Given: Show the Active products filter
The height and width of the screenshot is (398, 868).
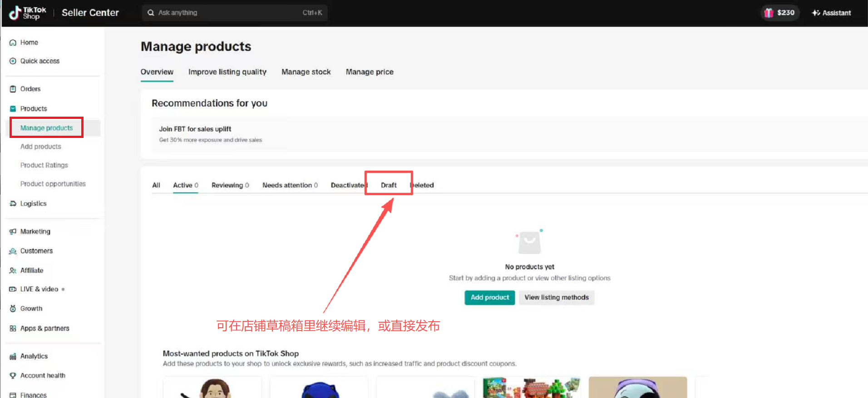Looking at the screenshot, I should point(186,185).
